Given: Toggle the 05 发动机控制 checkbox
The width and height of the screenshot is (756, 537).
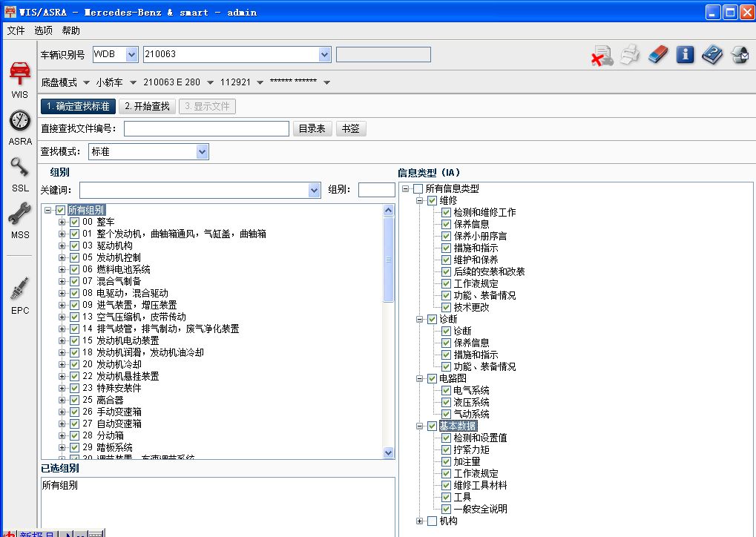Looking at the screenshot, I should (x=74, y=257).
